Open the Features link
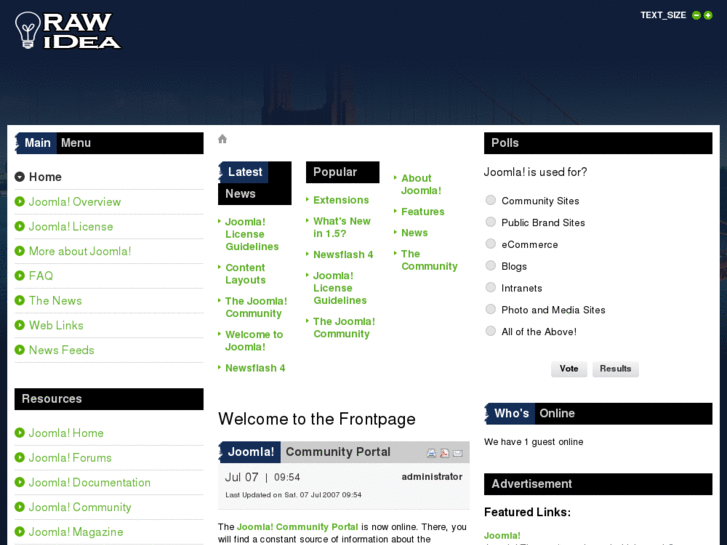The image size is (727, 545). 422,212
